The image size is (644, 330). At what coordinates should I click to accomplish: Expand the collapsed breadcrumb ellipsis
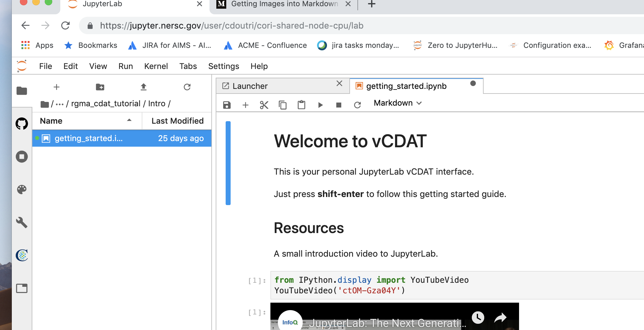60,104
